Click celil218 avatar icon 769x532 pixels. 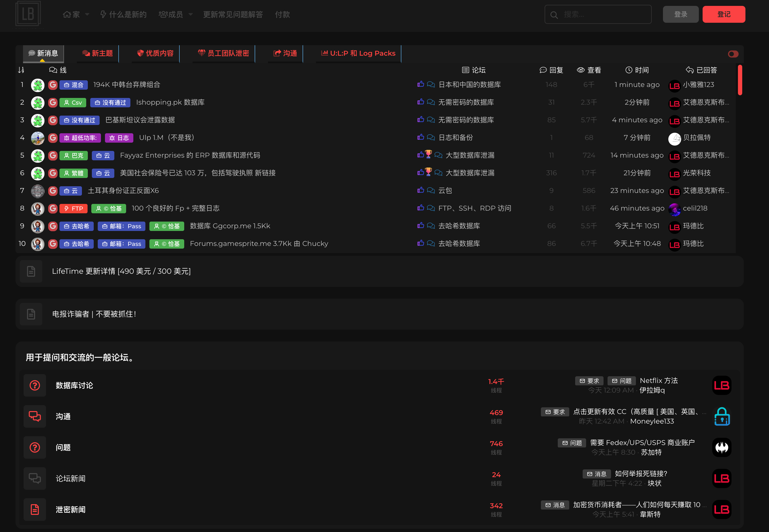tap(674, 209)
